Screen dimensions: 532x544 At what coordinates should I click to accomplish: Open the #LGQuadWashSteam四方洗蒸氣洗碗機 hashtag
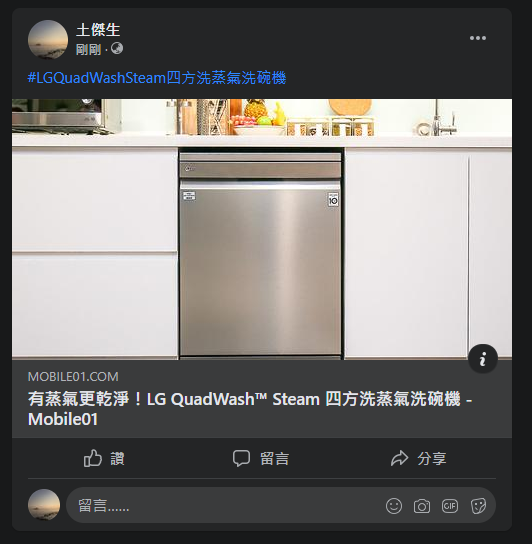tap(157, 78)
